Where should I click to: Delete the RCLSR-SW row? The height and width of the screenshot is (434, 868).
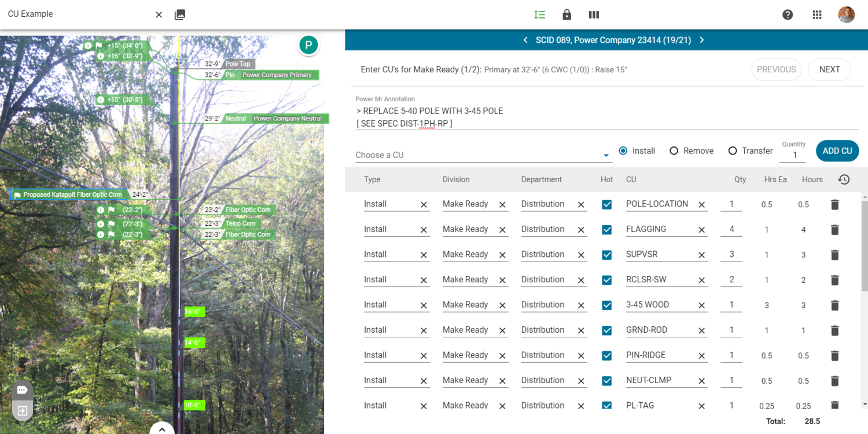click(834, 280)
